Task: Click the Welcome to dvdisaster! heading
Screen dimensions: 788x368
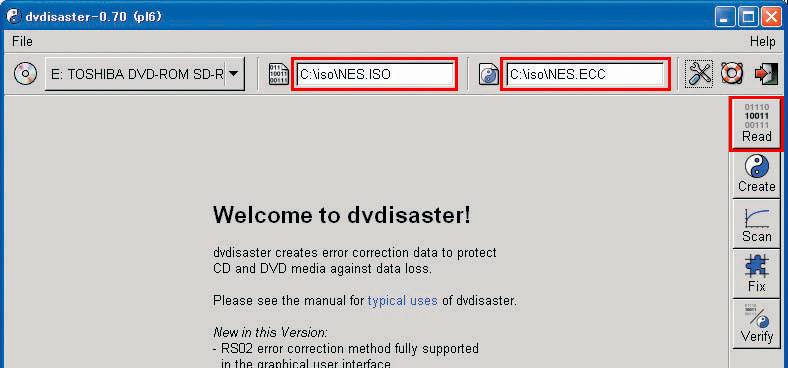Action: 342,215
